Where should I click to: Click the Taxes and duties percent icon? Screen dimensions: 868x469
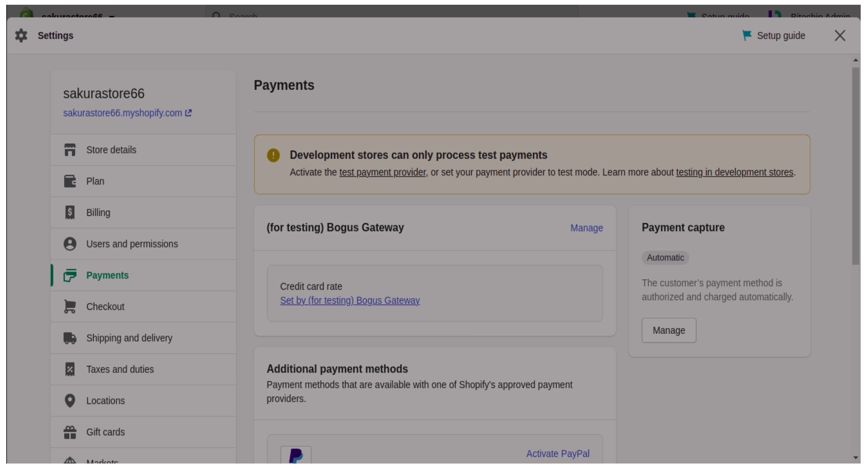coord(70,369)
